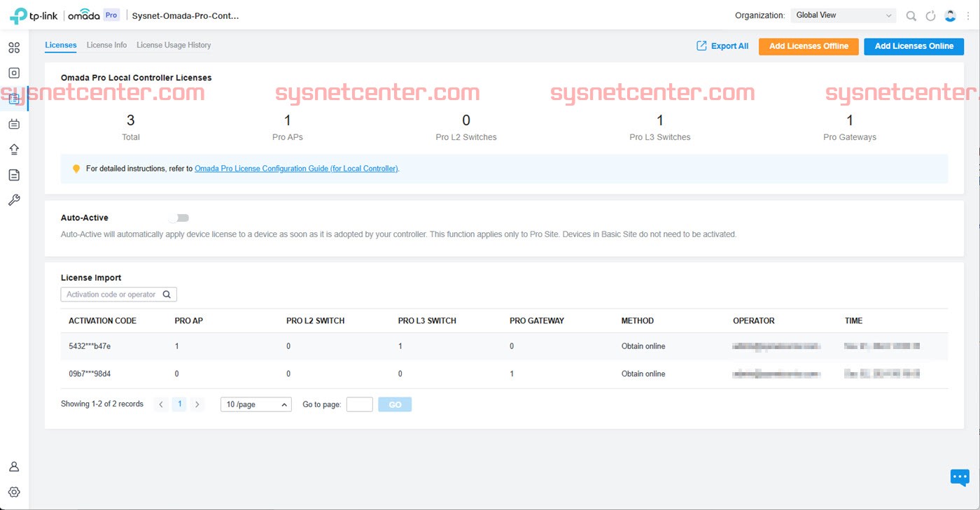Click the tp-link logo
This screenshot has width=980, height=510.
[33, 15]
